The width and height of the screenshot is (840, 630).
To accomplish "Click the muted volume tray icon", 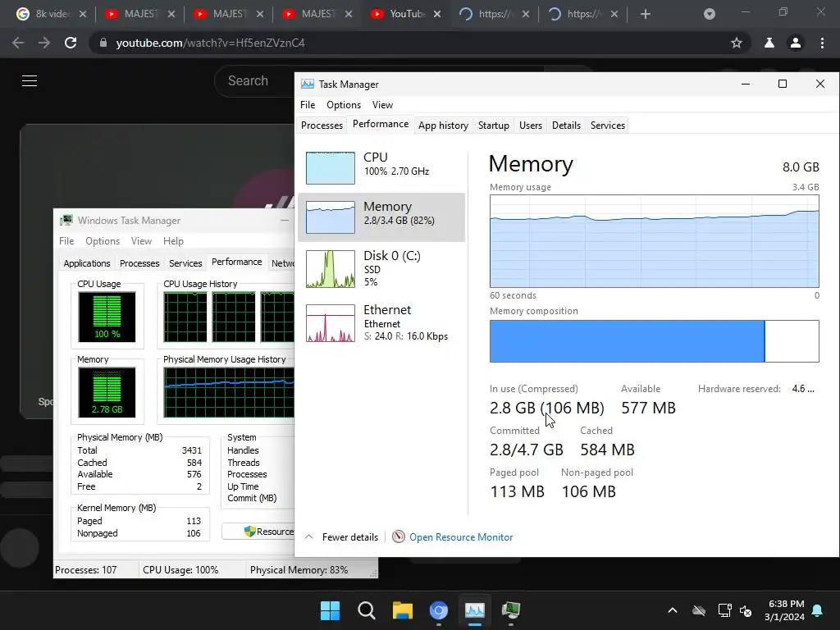I will pyautogui.click(x=746, y=610).
